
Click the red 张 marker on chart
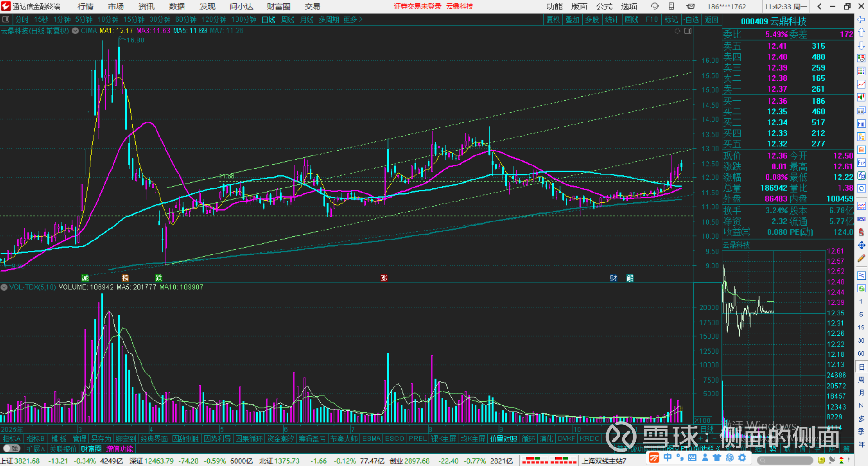384,278
